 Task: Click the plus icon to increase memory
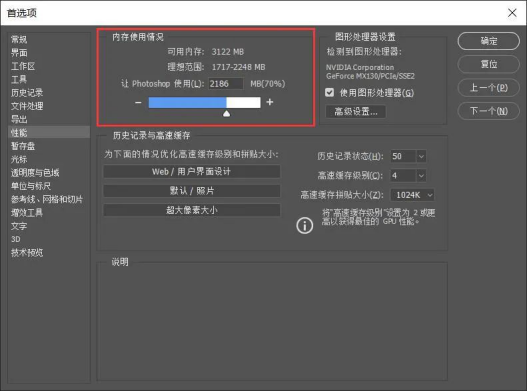click(x=270, y=102)
